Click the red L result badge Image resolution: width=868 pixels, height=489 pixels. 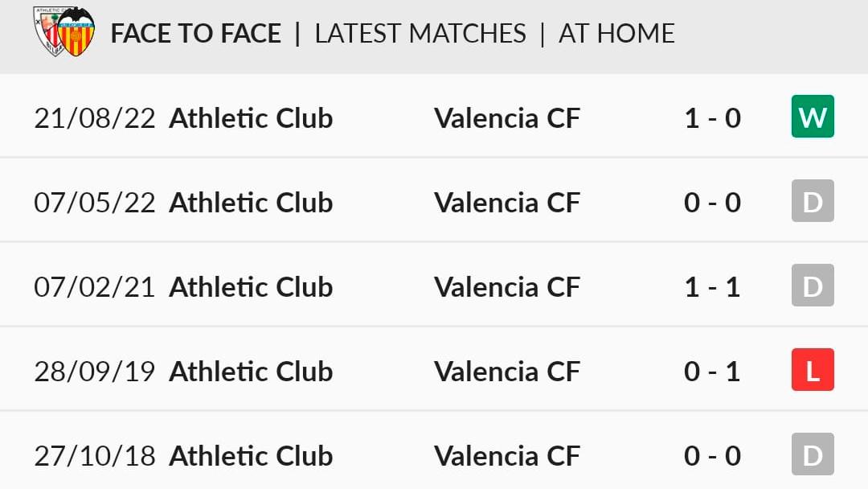(813, 370)
